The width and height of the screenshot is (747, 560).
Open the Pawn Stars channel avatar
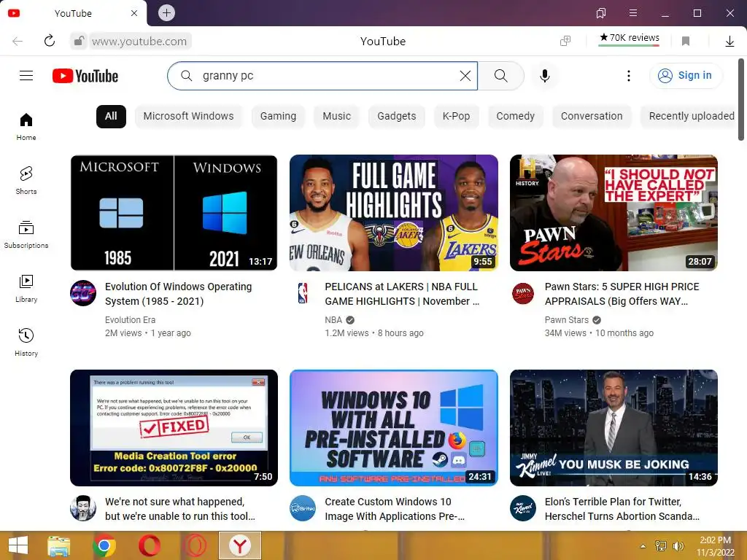click(x=523, y=293)
